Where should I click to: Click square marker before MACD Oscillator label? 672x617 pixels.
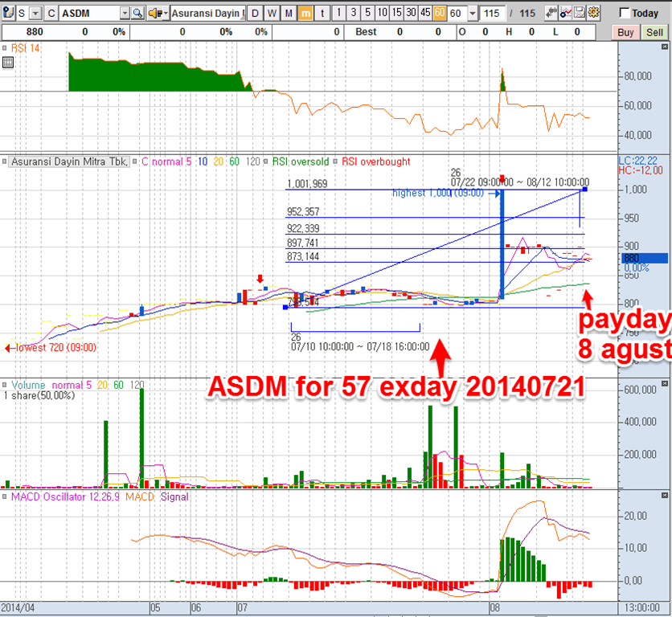(x=4, y=497)
